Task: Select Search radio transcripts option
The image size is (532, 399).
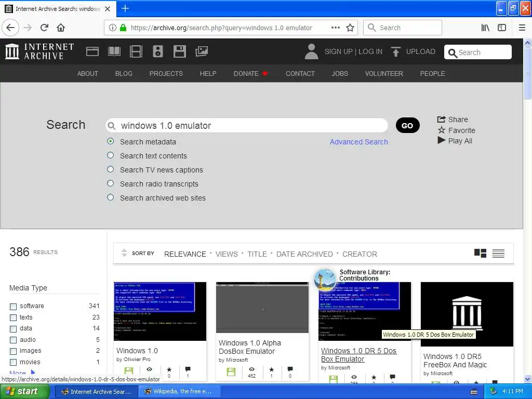Action: [110, 183]
